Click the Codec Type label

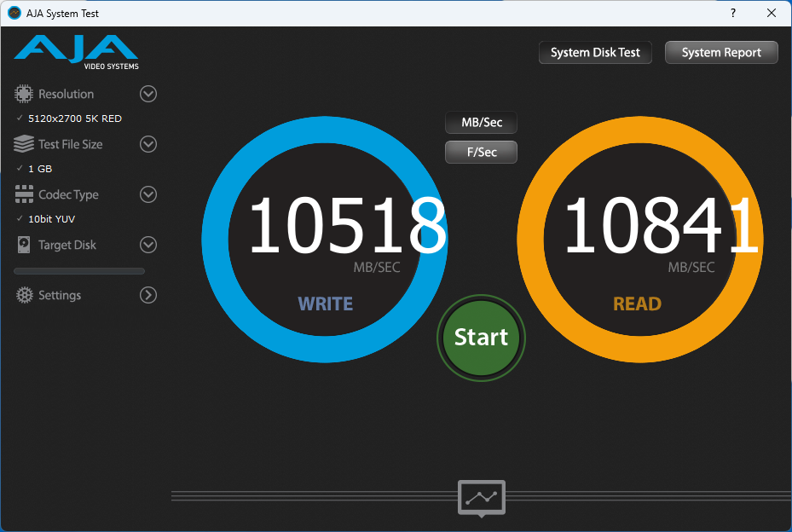(x=69, y=194)
